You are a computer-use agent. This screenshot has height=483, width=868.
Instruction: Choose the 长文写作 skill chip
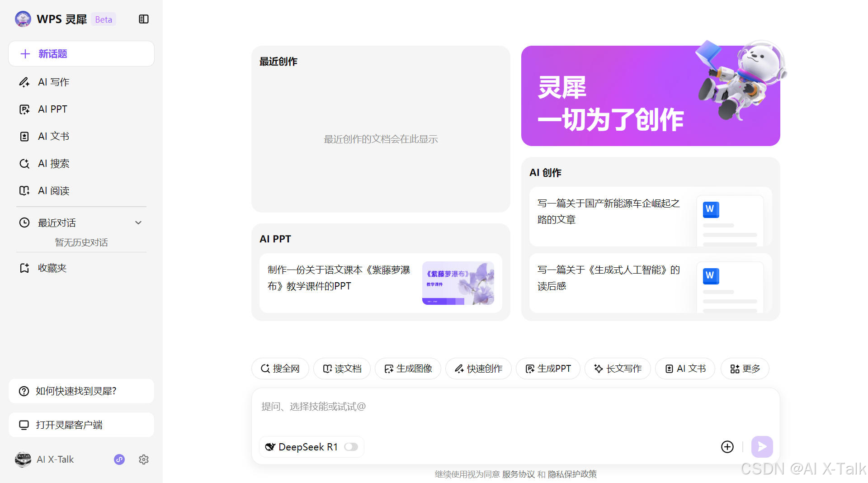point(618,369)
